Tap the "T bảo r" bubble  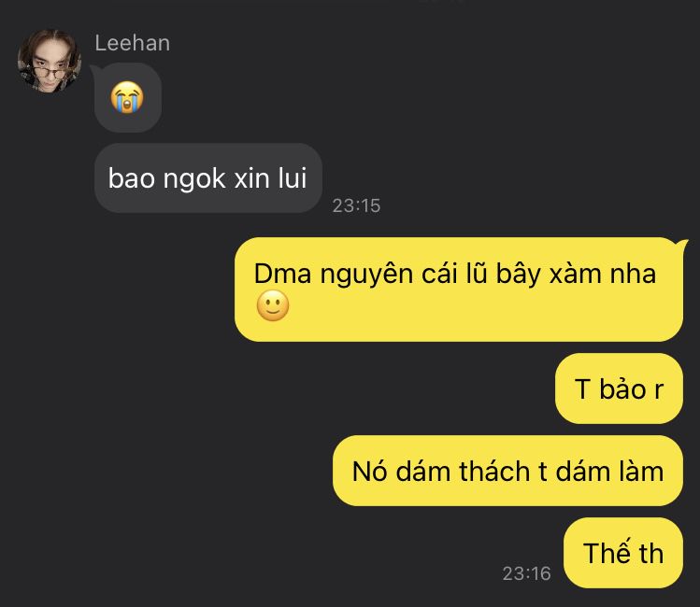(619, 388)
